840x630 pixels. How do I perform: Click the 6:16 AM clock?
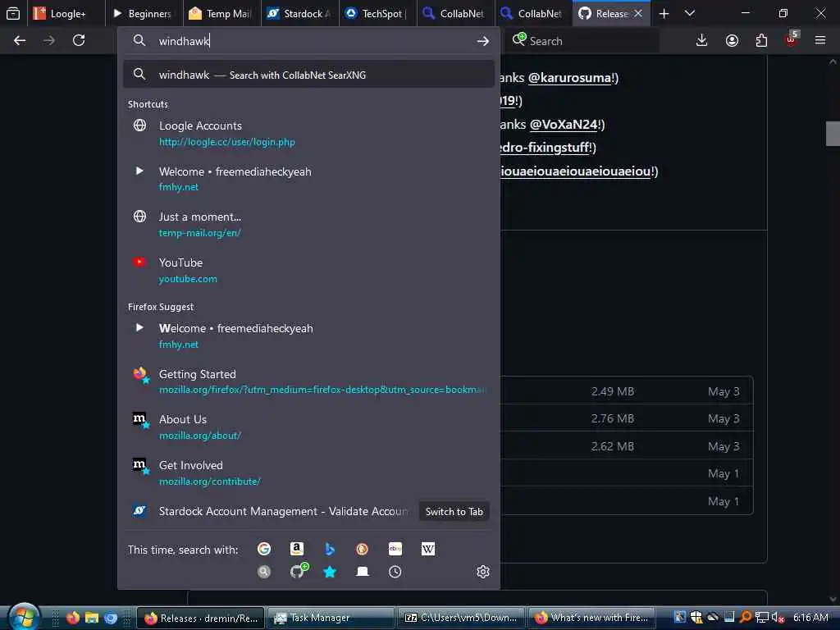(x=810, y=618)
